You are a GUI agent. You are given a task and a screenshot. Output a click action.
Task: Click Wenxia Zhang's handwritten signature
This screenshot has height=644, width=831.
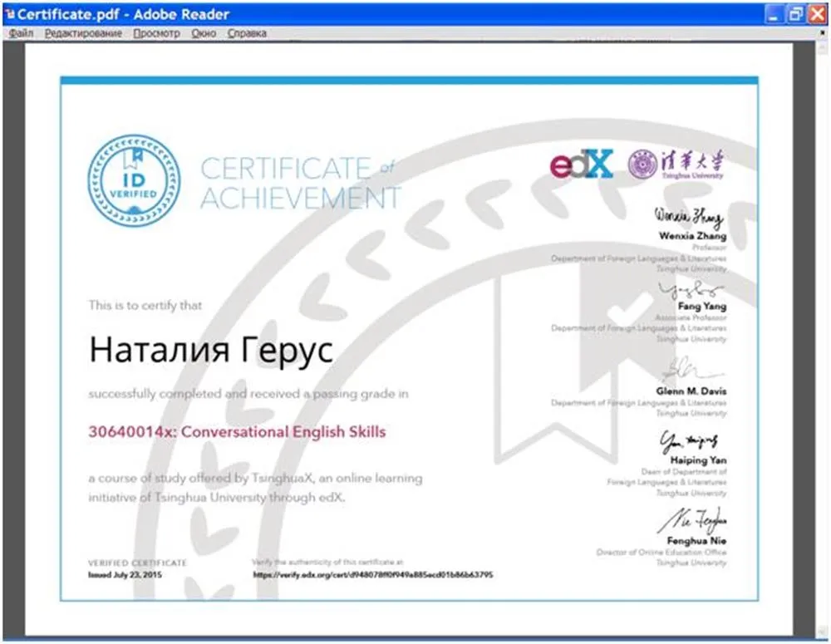pyautogui.click(x=689, y=217)
